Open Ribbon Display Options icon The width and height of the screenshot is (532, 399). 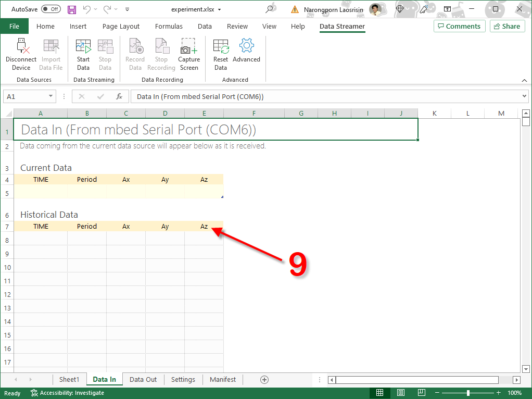[x=448, y=9]
